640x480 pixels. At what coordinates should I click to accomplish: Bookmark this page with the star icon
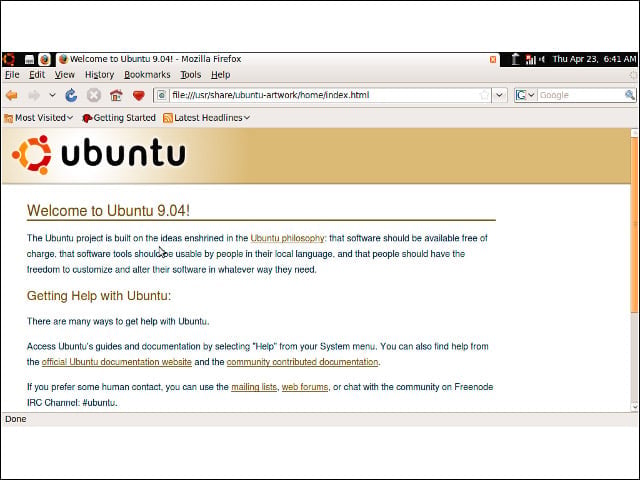pyautogui.click(x=484, y=95)
